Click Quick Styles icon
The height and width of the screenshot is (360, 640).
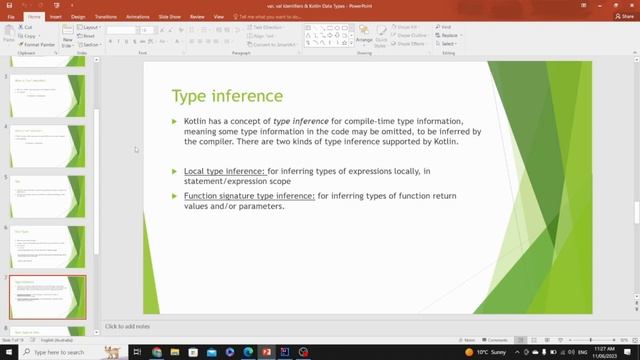point(381,36)
